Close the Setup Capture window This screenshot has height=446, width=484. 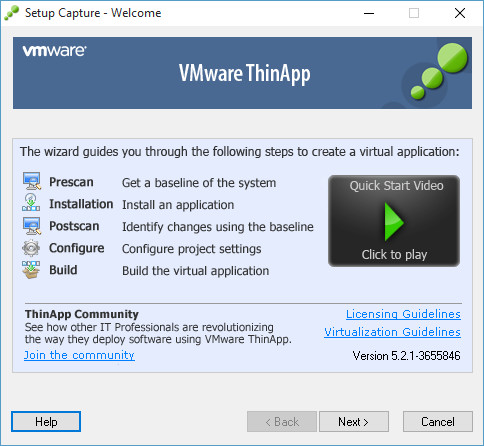(x=460, y=13)
